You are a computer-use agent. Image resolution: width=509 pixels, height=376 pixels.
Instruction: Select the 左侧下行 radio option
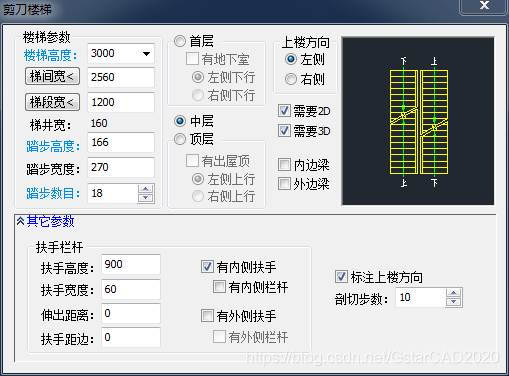(x=198, y=77)
